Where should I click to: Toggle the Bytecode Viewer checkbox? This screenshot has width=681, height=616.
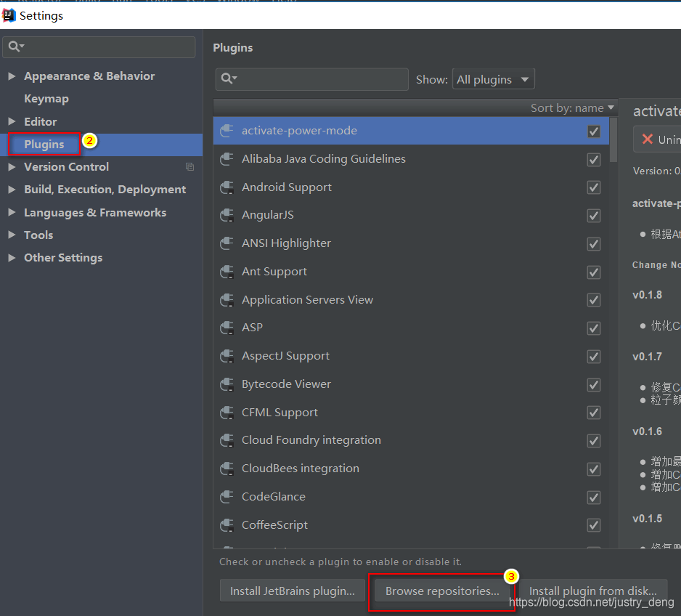pos(594,384)
